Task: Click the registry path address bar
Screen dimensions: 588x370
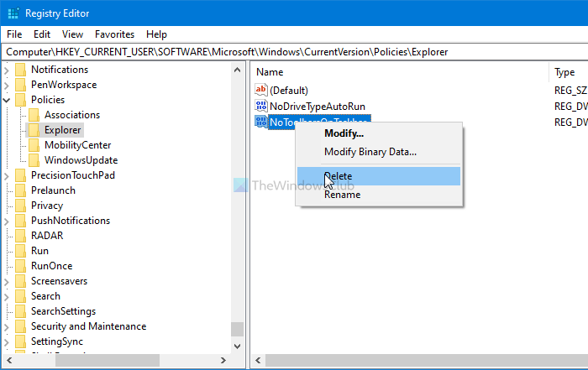Action: [294, 52]
